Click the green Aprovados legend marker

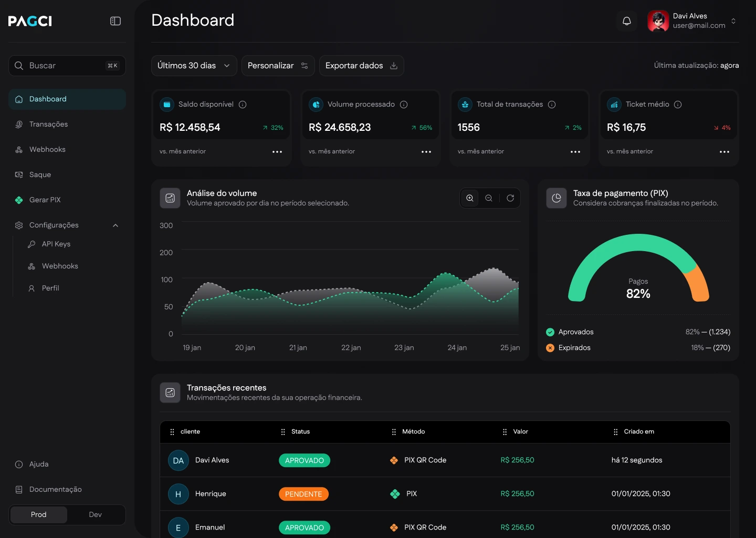[x=550, y=332]
